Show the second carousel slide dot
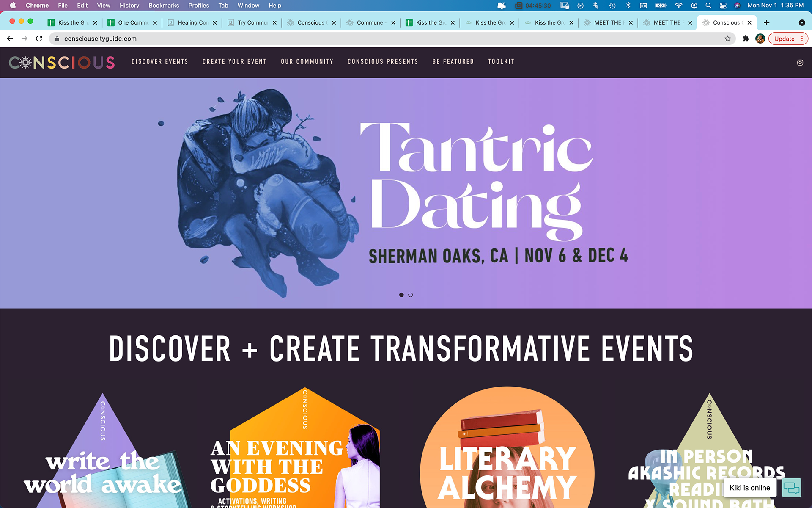Image resolution: width=812 pixels, height=508 pixels. point(410,295)
